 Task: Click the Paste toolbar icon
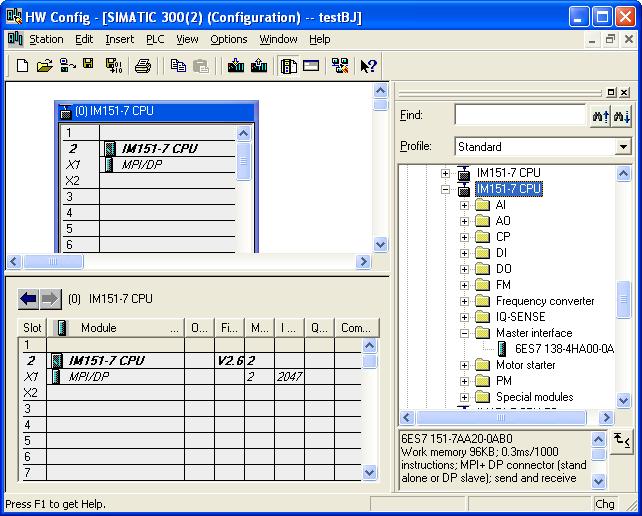click(x=201, y=66)
